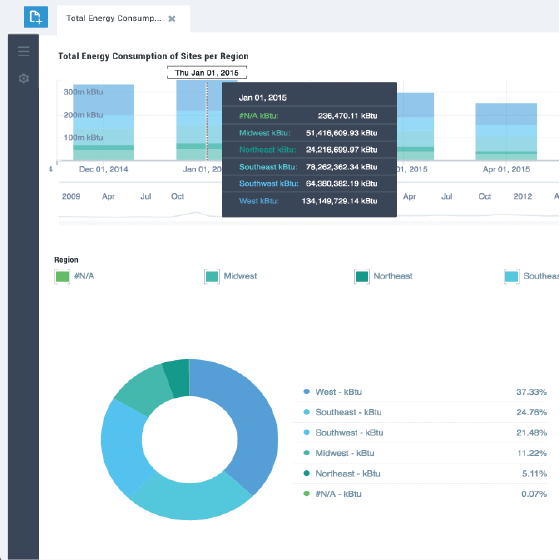The width and height of the screenshot is (560, 560).
Task: Toggle the #N/A region checkbox
Action: 62,276
